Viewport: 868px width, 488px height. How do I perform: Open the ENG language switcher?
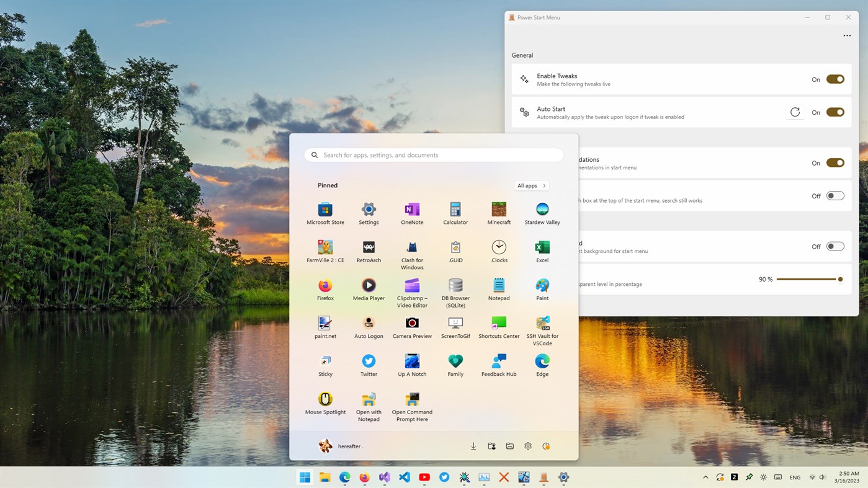[x=795, y=477]
